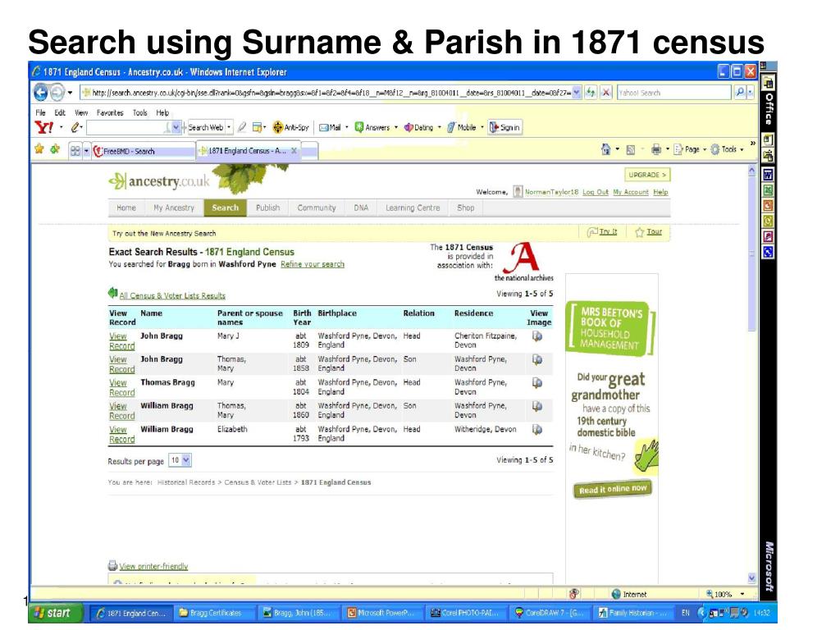840x630 pixels.
Task: View image for John Bragg born abt 1858
Action: [536, 359]
